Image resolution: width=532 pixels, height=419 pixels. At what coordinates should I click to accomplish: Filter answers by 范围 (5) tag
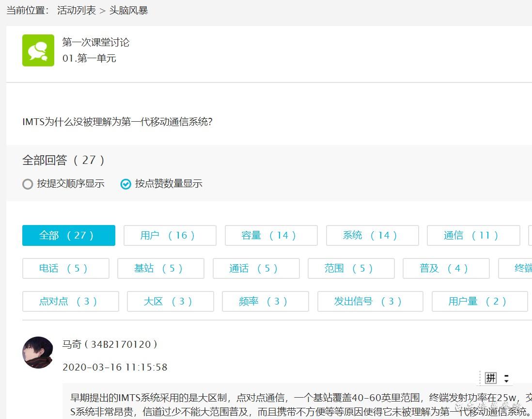(x=351, y=269)
